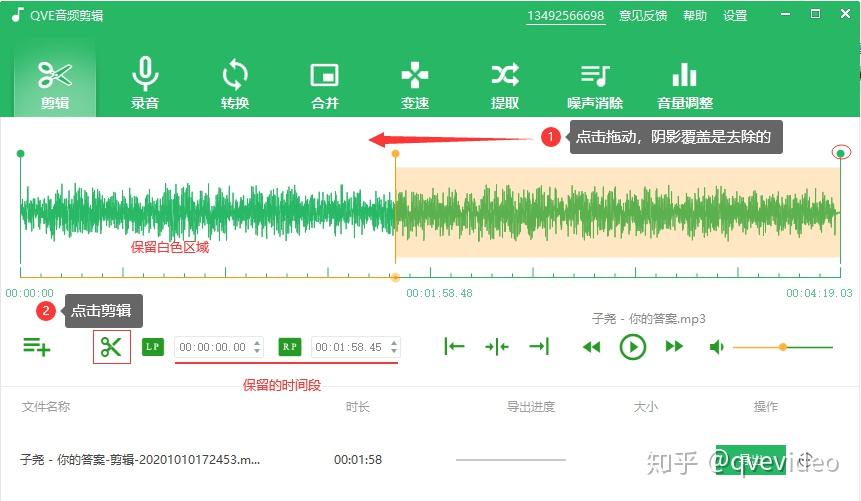Click the green action button in file row
The width and height of the screenshot is (861, 501).
[x=751, y=460]
